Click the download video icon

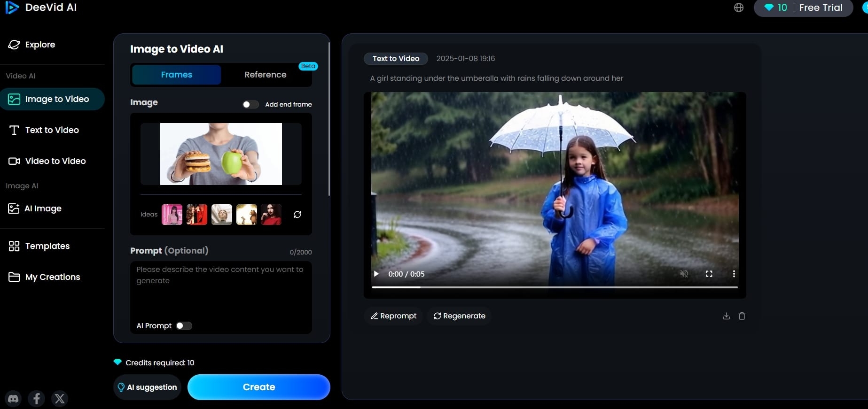click(x=726, y=316)
